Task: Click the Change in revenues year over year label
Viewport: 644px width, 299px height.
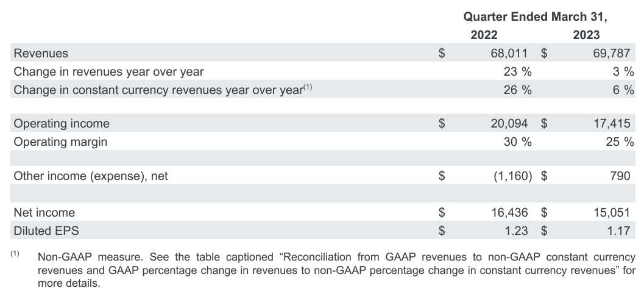Action: pos(108,71)
